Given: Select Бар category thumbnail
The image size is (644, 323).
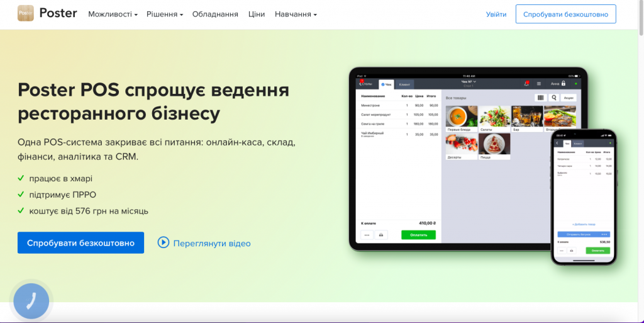Looking at the screenshot, I should (527, 119).
